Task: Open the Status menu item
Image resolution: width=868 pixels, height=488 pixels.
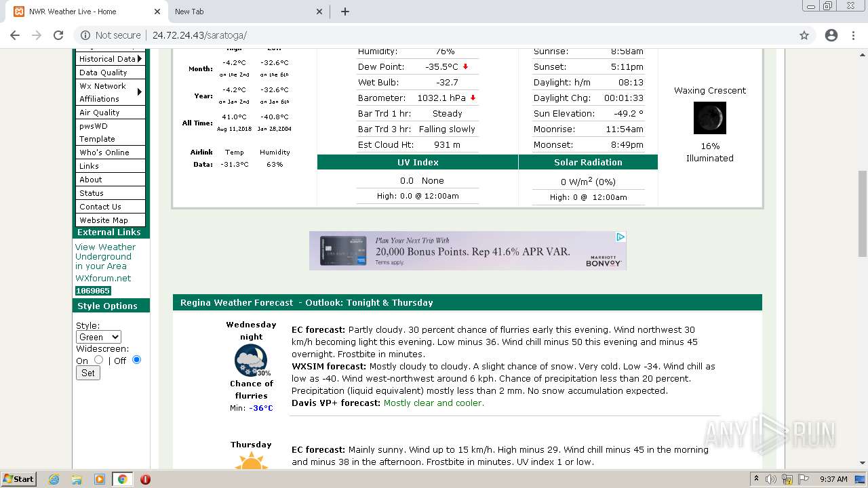Action: (x=110, y=193)
